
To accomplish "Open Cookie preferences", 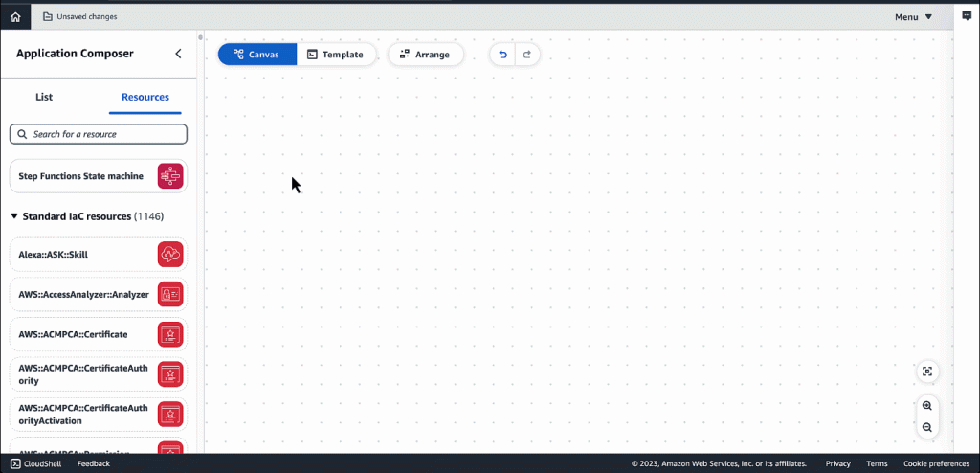I will [x=936, y=463].
